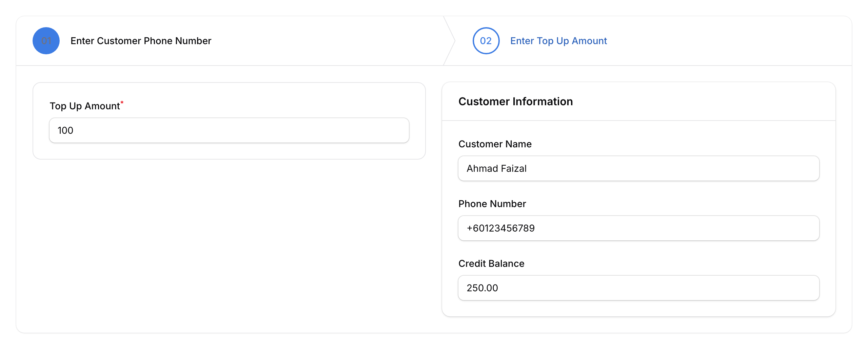Click inside the Top Up Amount field

[x=229, y=130]
